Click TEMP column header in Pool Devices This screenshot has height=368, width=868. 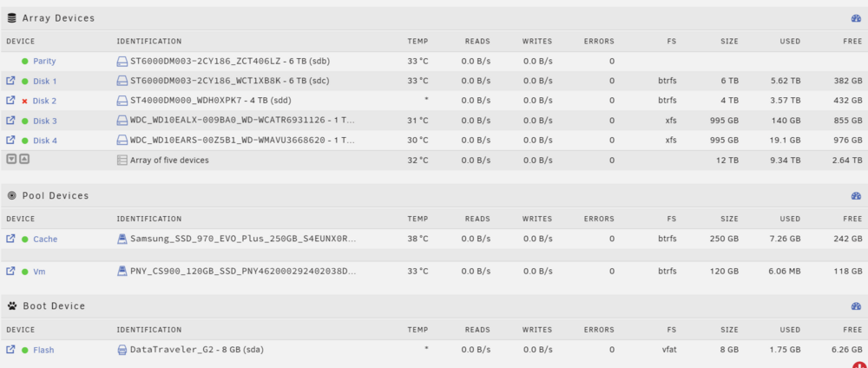418,219
